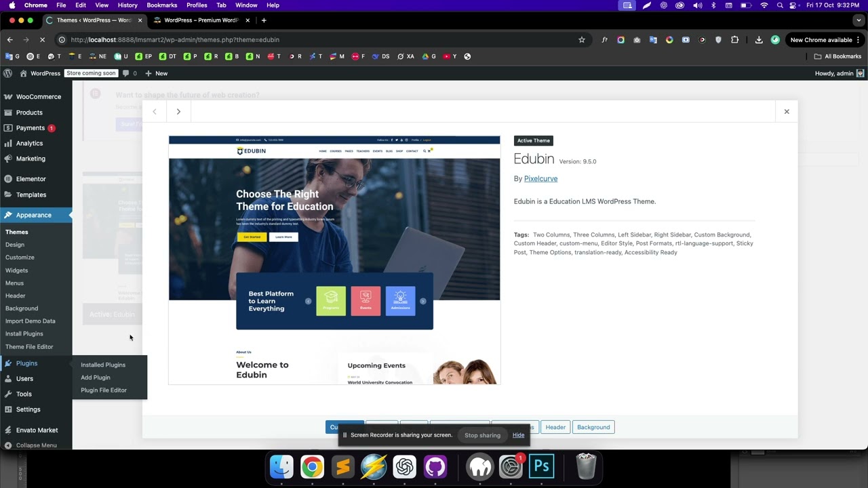Open WooCommerce in the admin sidebar
Viewport: 868px width, 488px height.
pyautogui.click(x=36, y=97)
